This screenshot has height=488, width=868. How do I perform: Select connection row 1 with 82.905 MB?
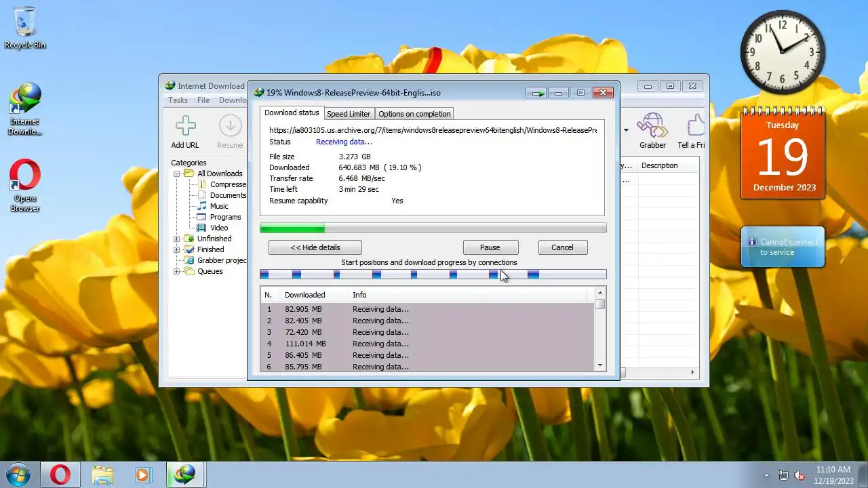point(427,309)
